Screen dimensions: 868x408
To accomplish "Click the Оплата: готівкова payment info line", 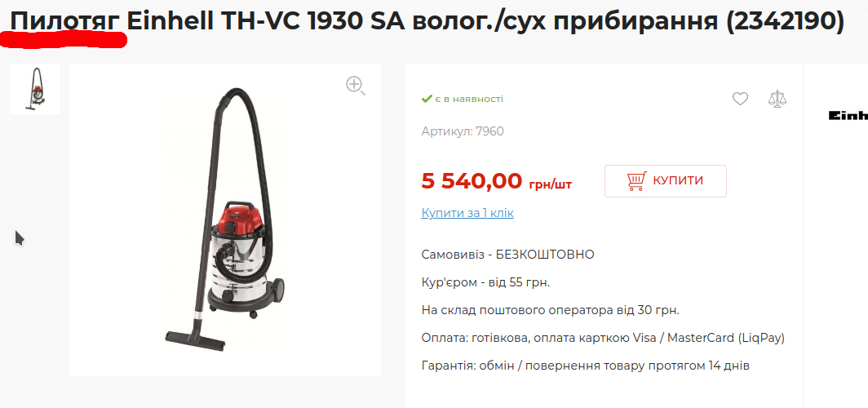I will 603,338.
